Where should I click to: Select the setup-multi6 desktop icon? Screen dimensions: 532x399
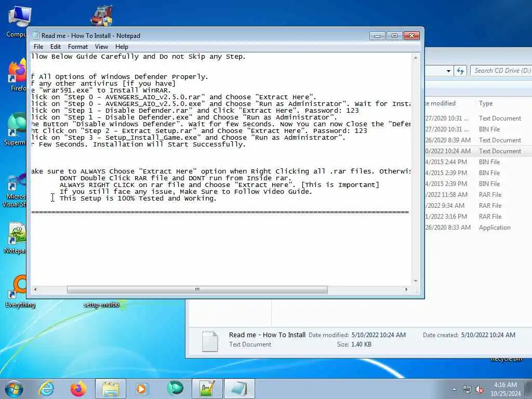(102, 304)
